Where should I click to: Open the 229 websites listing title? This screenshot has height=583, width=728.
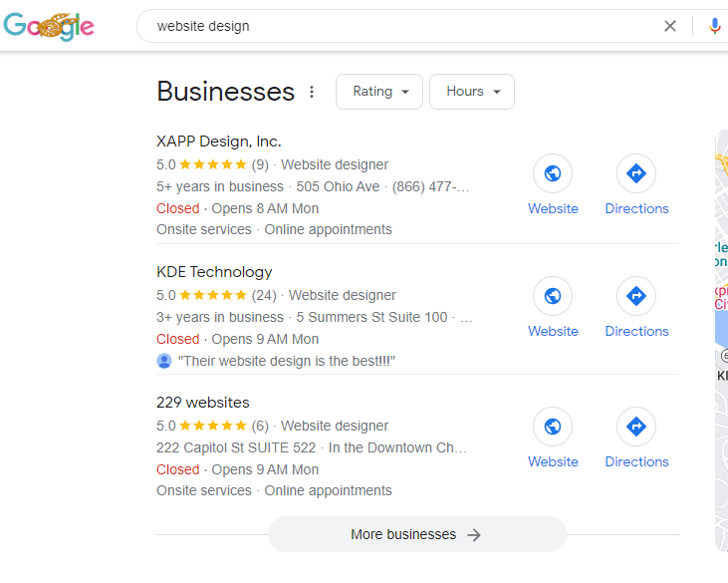(x=203, y=403)
